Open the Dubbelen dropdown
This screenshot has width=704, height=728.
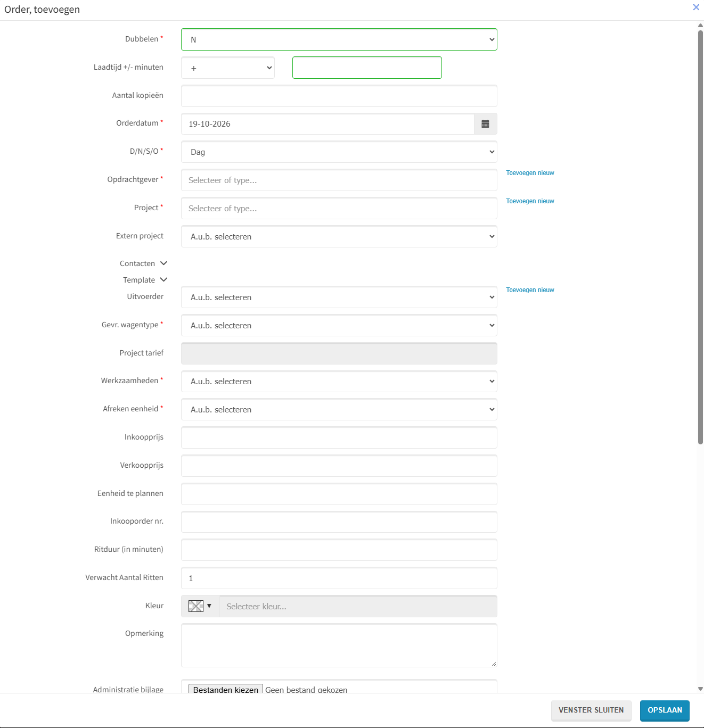coord(339,39)
